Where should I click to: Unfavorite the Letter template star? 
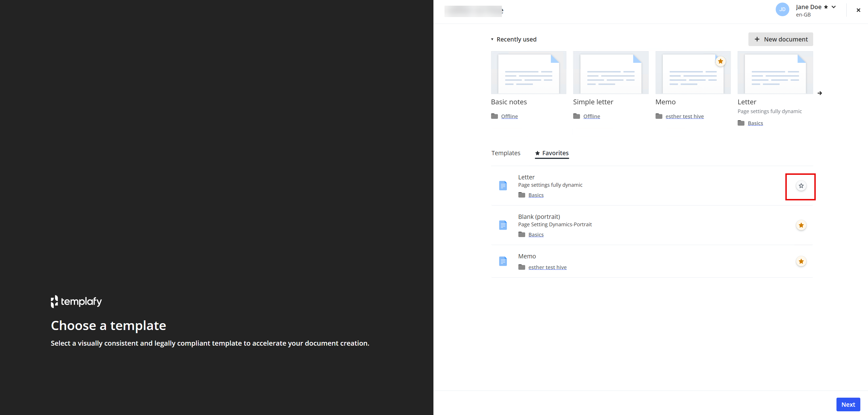pos(801,186)
